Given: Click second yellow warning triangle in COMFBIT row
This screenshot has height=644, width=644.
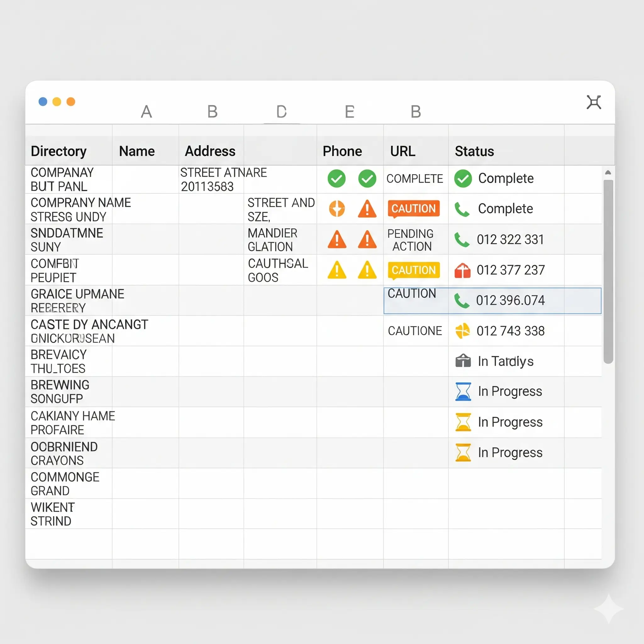Looking at the screenshot, I should [367, 270].
